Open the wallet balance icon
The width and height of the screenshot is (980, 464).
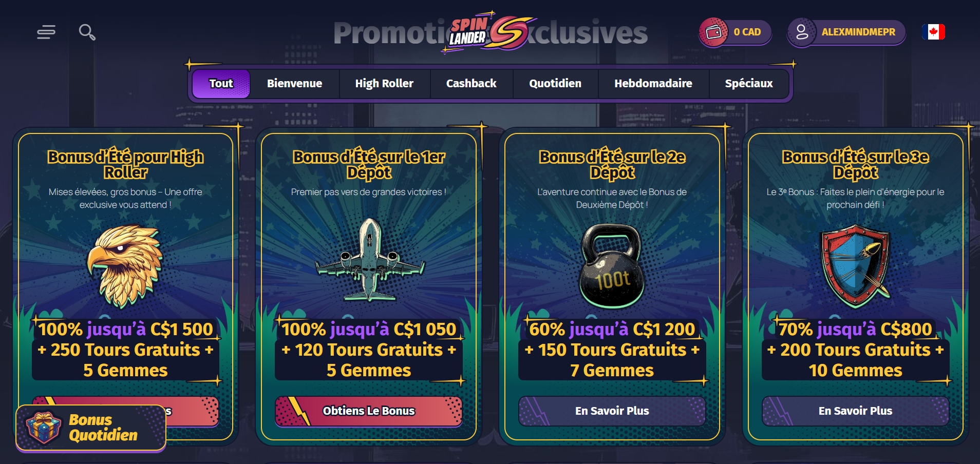click(713, 32)
